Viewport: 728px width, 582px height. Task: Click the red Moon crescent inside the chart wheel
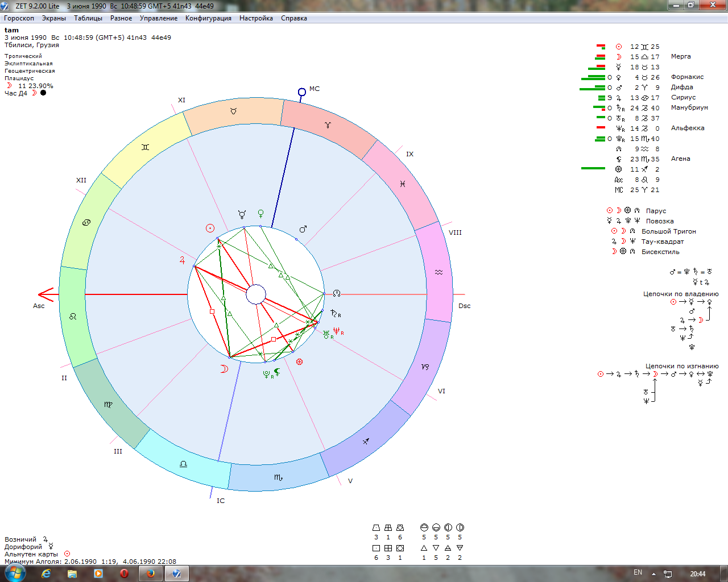point(224,369)
